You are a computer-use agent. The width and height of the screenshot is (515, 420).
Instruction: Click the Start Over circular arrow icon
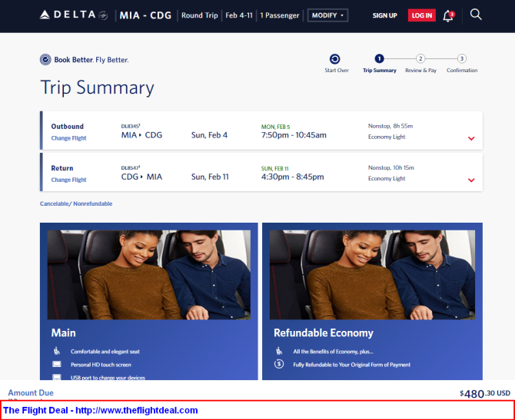(x=334, y=59)
